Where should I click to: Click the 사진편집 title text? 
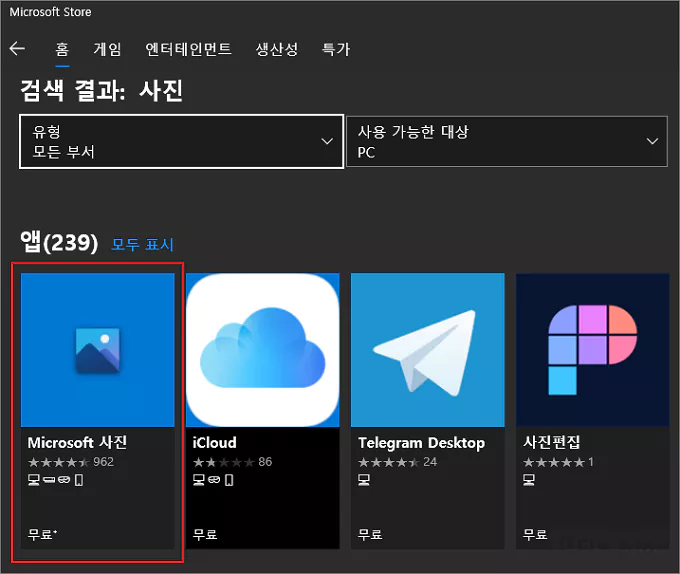551,443
